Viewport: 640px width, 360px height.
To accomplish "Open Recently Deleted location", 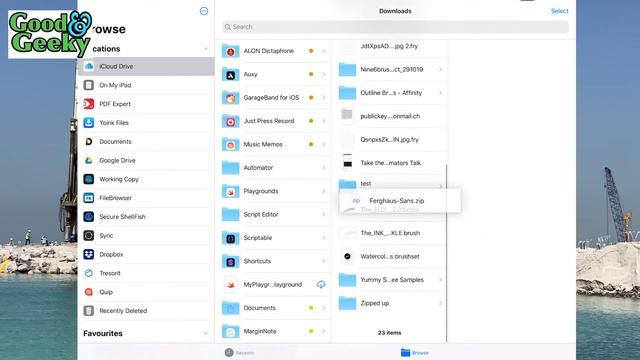I will [146, 310].
